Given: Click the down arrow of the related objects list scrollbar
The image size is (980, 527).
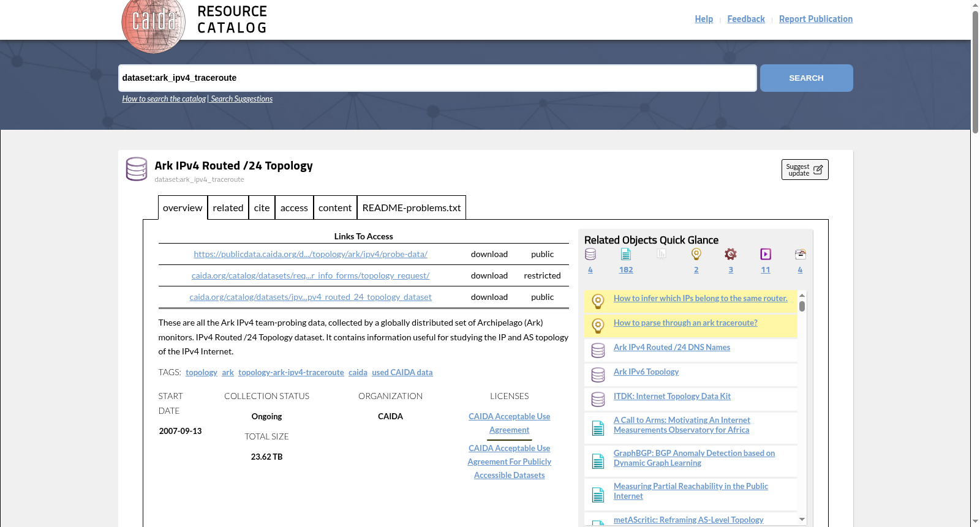Looking at the screenshot, I should coord(802,519).
